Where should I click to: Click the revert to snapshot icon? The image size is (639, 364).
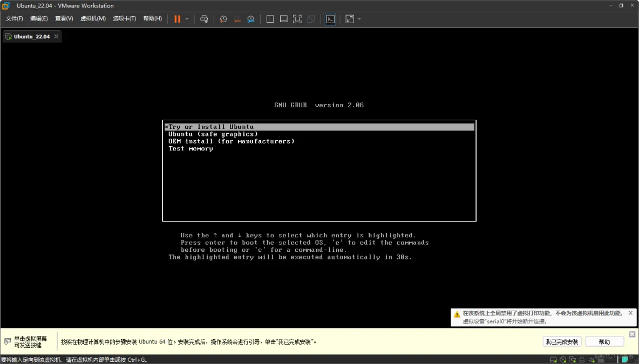click(x=237, y=19)
